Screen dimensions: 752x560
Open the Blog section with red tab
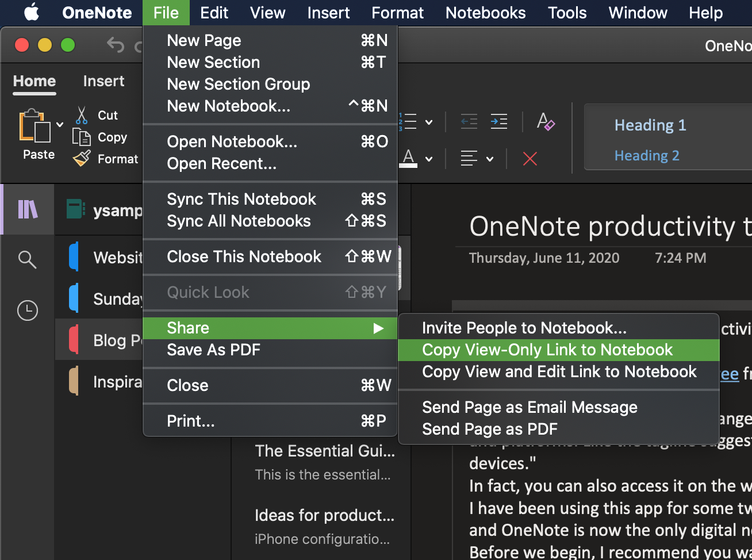pyautogui.click(x=99, y=340)
